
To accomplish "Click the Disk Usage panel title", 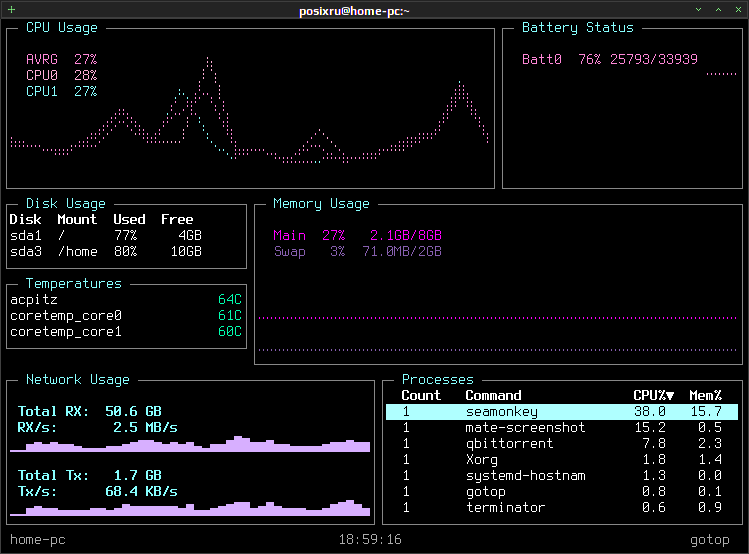I will [x=66, y=204].
